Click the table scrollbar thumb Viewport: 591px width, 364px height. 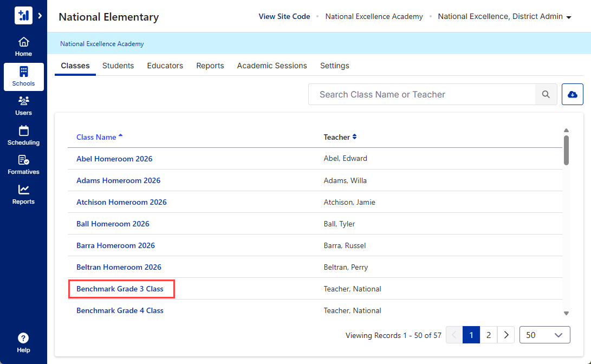click(566, 151)
